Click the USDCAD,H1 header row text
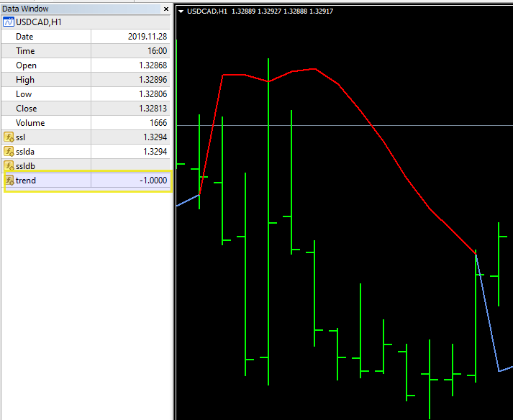Screen dimensions: 513x420 [x=39, y=22]
